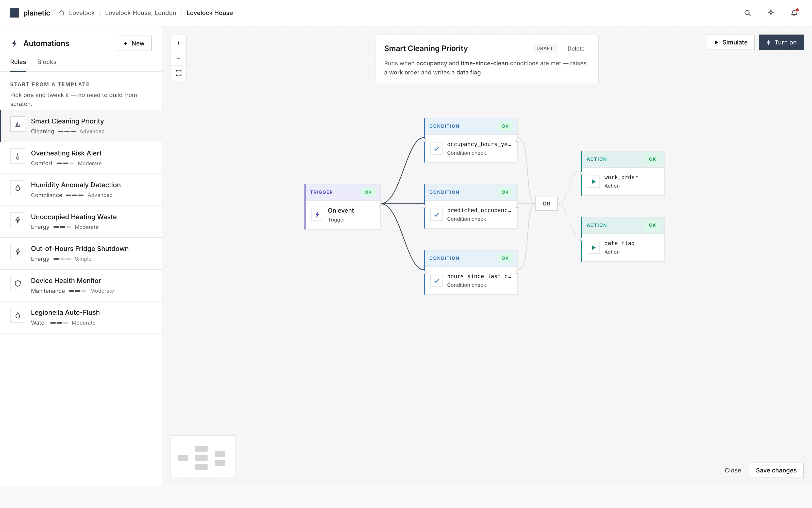Switch to the Blocks tab
Image resolution: width=812 pixels, height=508 pixels.
coord(47,62)
